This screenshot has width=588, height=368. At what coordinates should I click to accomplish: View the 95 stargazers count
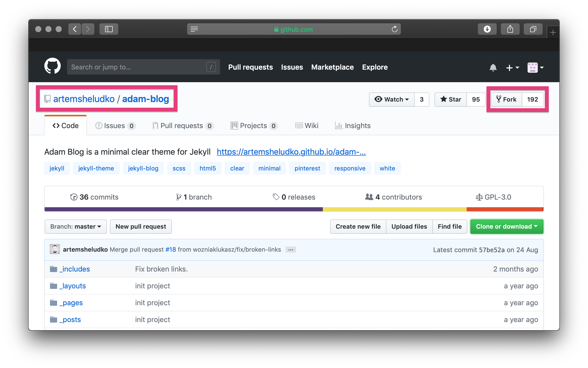[476, 99]
